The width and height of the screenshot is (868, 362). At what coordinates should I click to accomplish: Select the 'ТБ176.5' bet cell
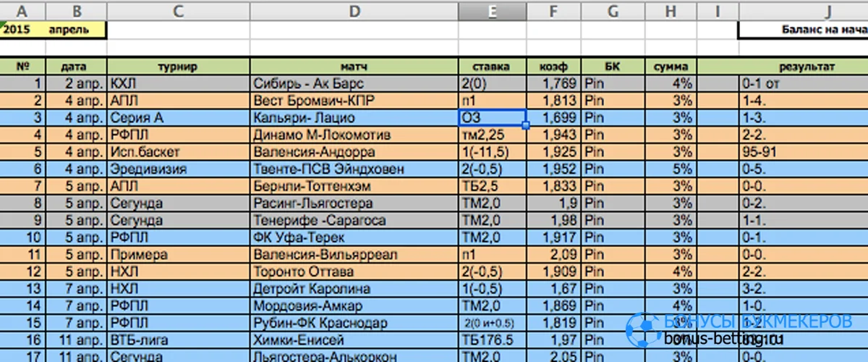[492, 340]
